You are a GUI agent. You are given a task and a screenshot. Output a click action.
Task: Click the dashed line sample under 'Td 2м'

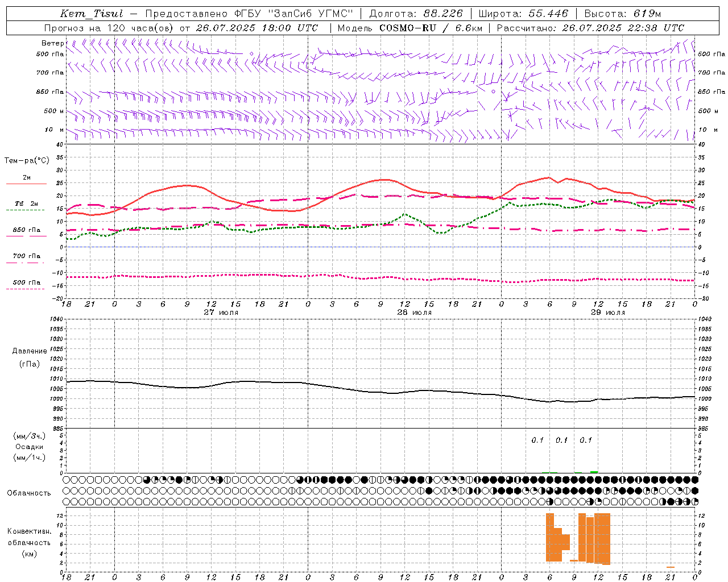point(26,210)
